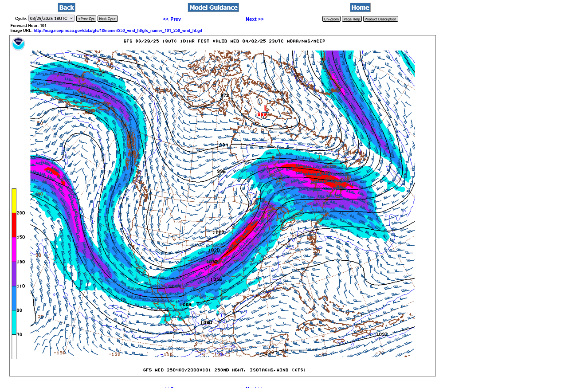This screenshot has height=388, width=588.
Task: Click the Un-Zoom button
Action: [331, 19]
